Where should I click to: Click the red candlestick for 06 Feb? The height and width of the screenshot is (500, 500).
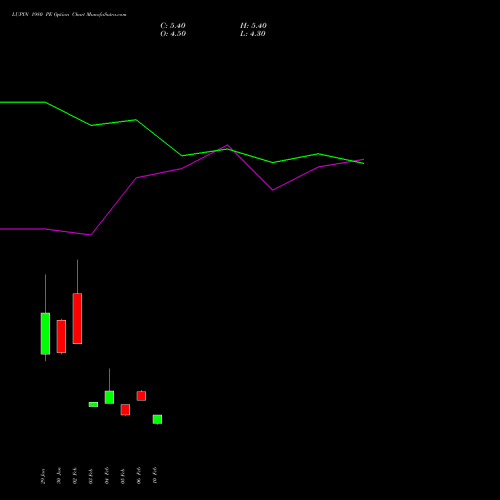141,396
